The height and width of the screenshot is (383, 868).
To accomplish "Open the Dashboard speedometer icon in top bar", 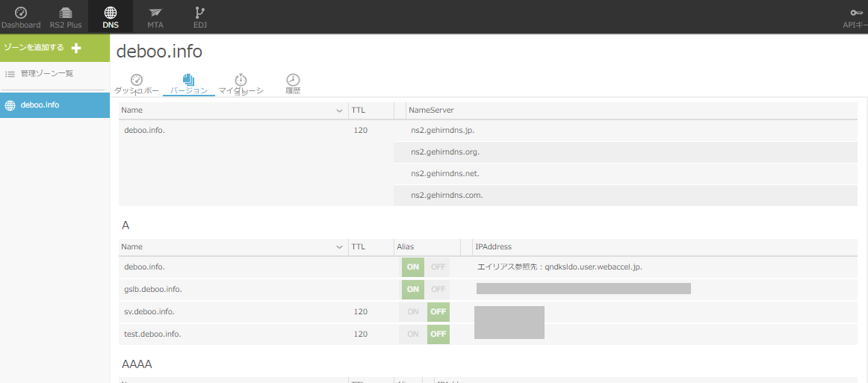I will [21, 12].
